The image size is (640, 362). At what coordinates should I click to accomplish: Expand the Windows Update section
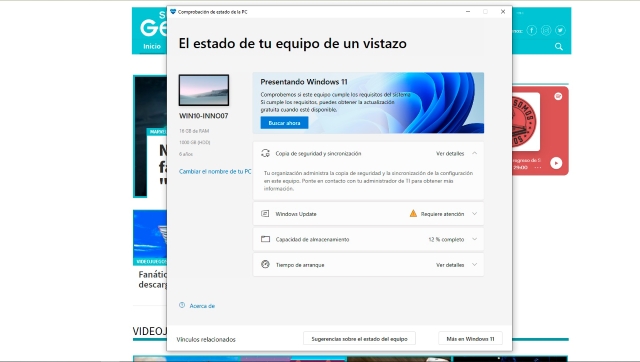coord(474,213)
